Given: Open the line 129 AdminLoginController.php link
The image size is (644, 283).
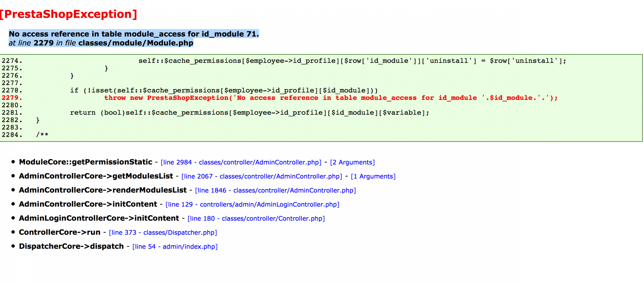Looking at the screenshot, I should click(253, 204).
